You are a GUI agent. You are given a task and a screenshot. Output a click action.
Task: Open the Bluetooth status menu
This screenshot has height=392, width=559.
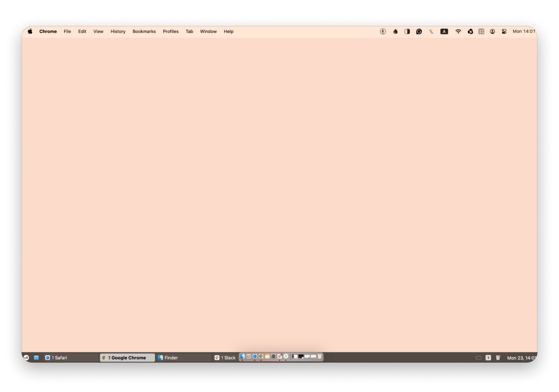(x=431, y=32)
